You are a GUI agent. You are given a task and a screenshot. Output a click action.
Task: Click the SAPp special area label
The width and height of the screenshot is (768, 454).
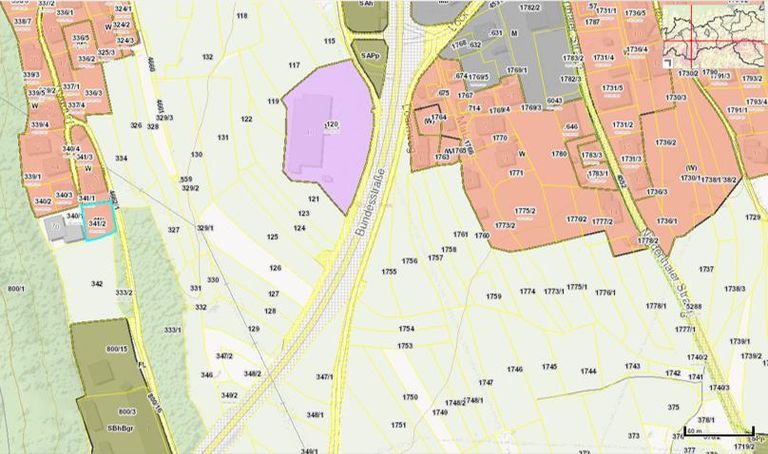[370, 57]
